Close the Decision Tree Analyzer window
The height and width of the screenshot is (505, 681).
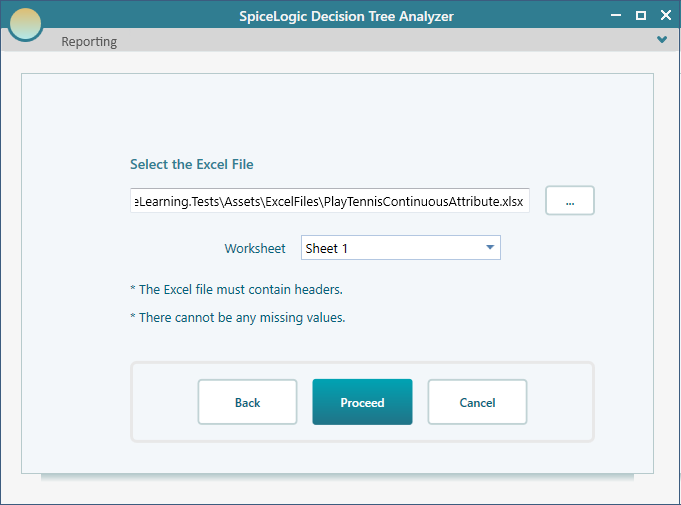coord(666,16)
